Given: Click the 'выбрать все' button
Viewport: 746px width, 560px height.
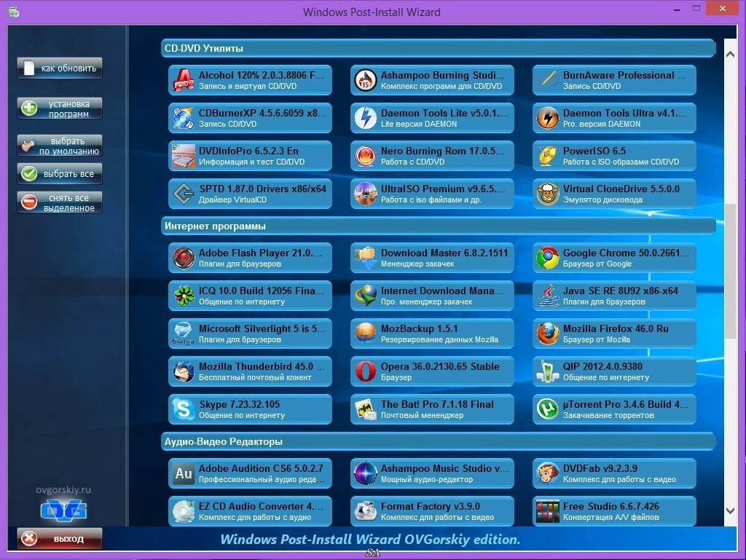Looking at the screenshot, I should pyautogui.click(x=60, y=174).
